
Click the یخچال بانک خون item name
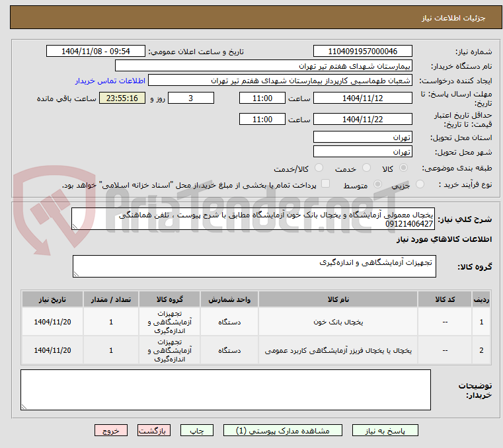coord(338,322)
